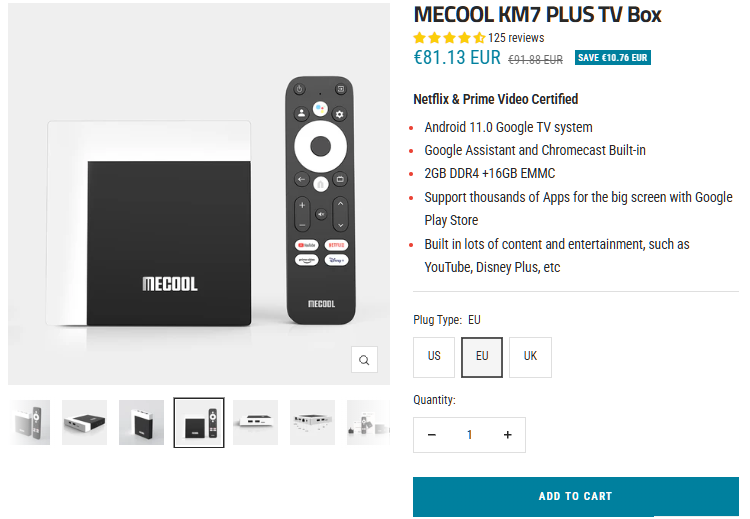Show the third thumbnail of the box
This screenshot has height=519, width=750.
[141, 423]
